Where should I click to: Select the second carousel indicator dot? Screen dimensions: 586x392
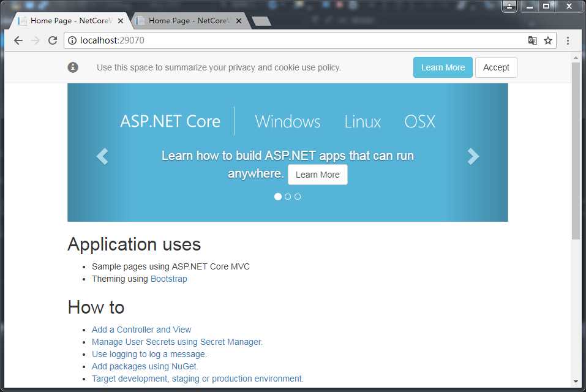[288, 197]
